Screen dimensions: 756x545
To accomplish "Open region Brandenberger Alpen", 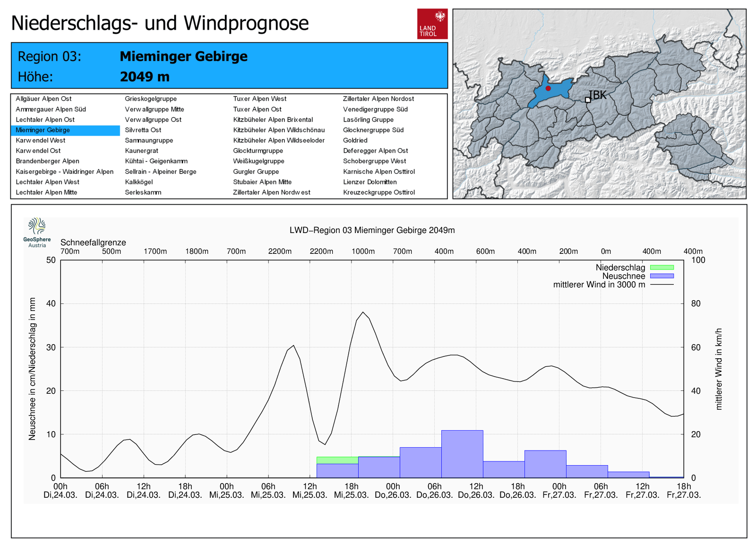I will point(47,161).
